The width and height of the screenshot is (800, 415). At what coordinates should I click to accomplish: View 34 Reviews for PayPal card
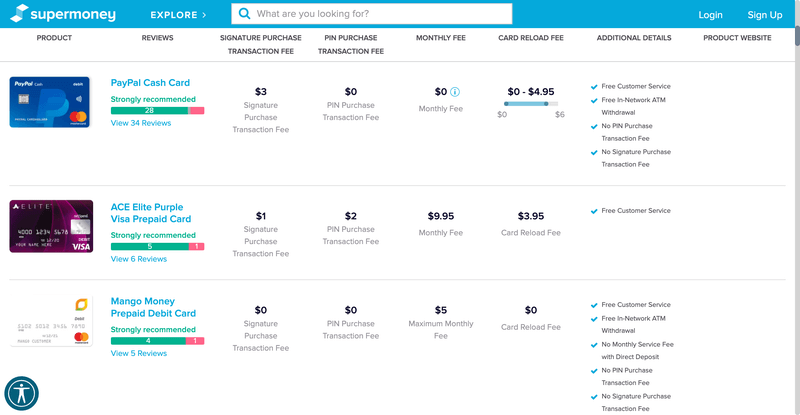point(139,123)
